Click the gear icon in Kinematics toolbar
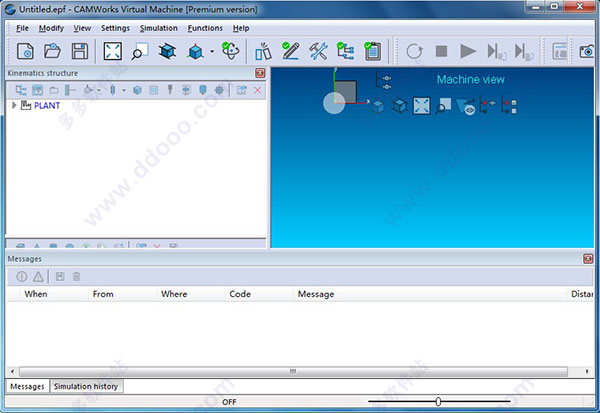600x413 pixels. pos(219,90)
